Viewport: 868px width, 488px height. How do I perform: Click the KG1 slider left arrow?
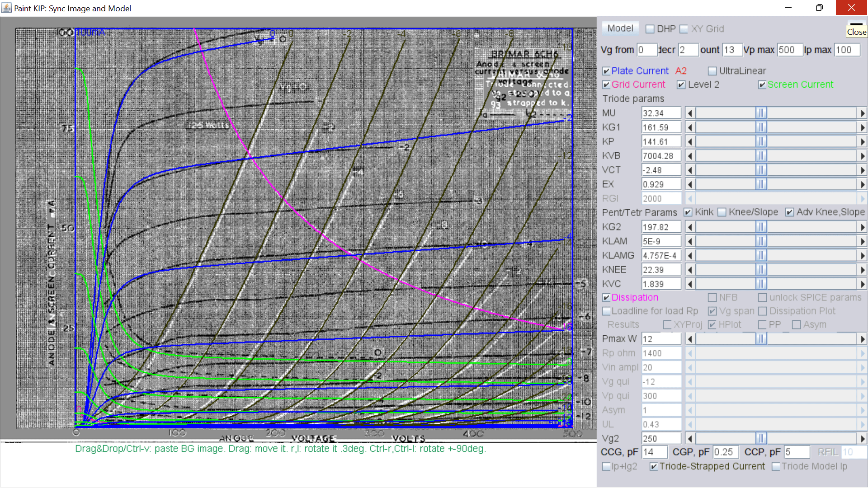click(690, 127)
